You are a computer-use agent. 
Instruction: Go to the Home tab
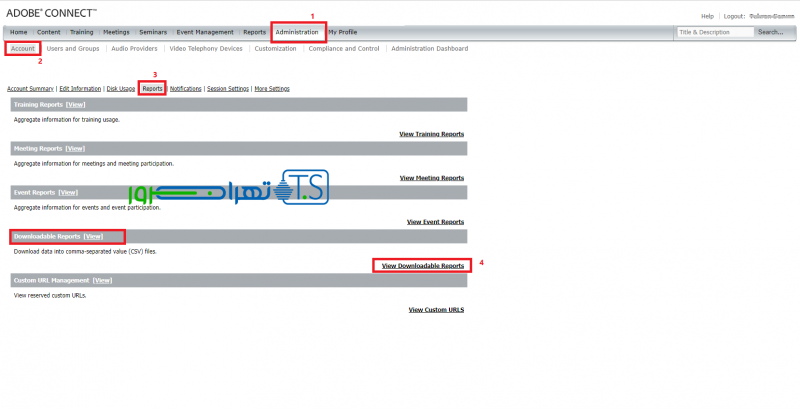(19, 32)
